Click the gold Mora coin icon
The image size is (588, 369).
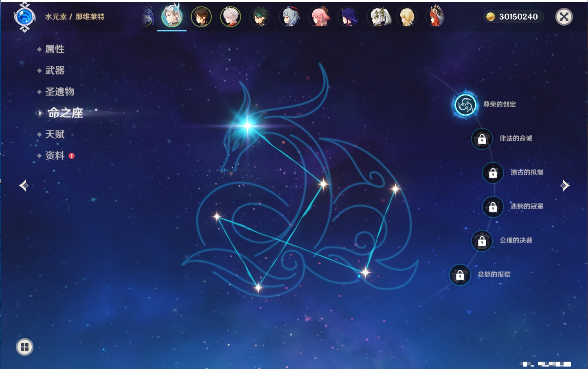click(x=491, y=17)
